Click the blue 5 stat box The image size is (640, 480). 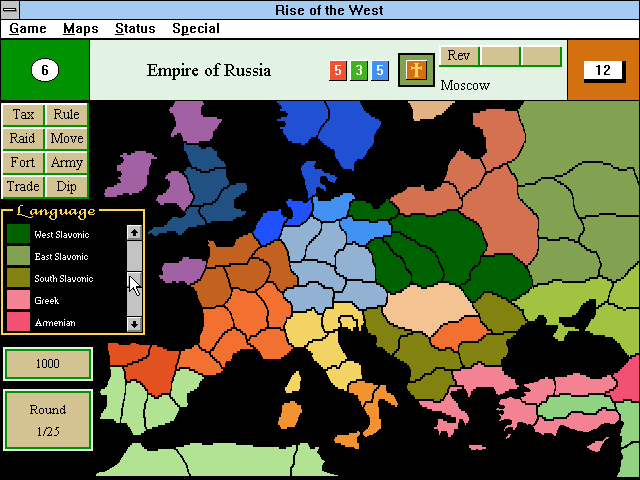[x=380, y=70]
